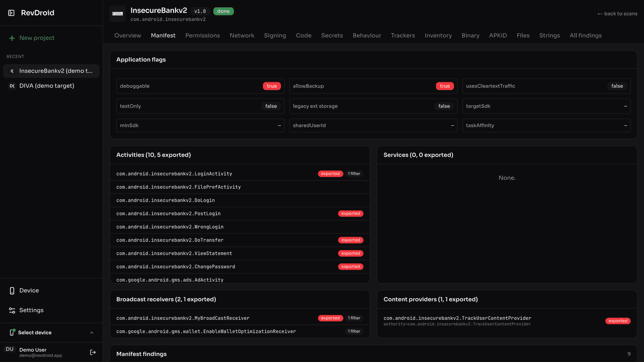Open the Permissions tab
Image resolution: width=644 pixels, height=362 pixels.
(x=202, y=36)
